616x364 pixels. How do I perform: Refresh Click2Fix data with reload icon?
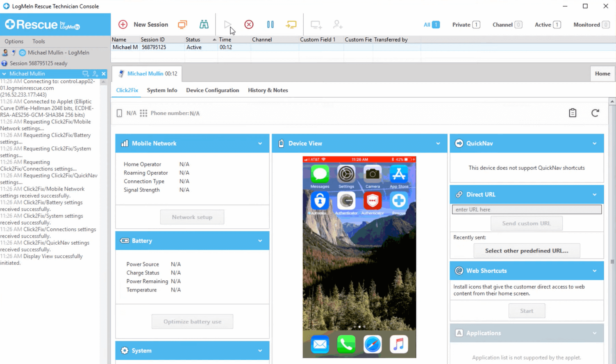click(595, 113)
